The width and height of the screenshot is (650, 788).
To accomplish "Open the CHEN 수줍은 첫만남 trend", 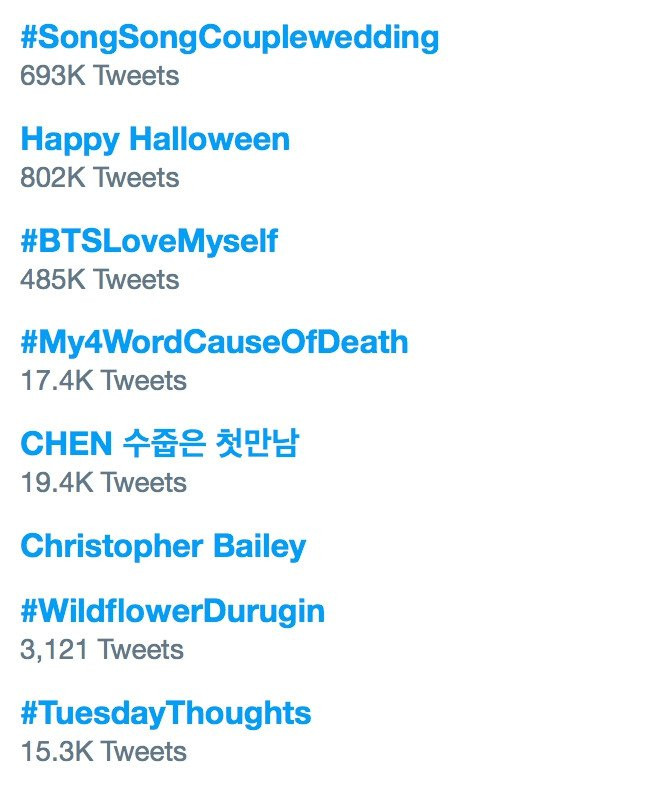I will click(x=160, y=443).
